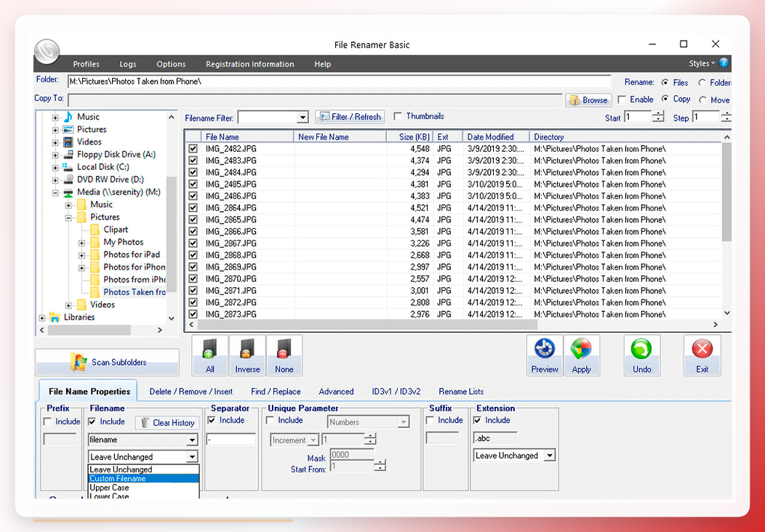Uncheck the IMG_2482.JPG checkbox
The width and height of the screenshot is (765, 532).
point(193,149)
